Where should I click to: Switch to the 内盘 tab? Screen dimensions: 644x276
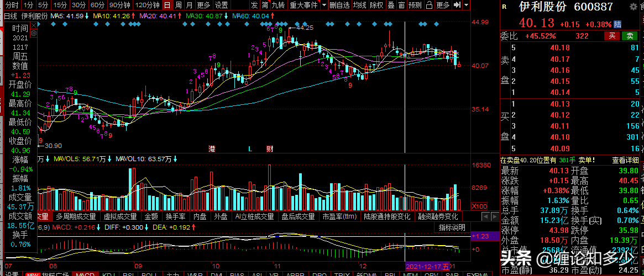click(200, 216)
